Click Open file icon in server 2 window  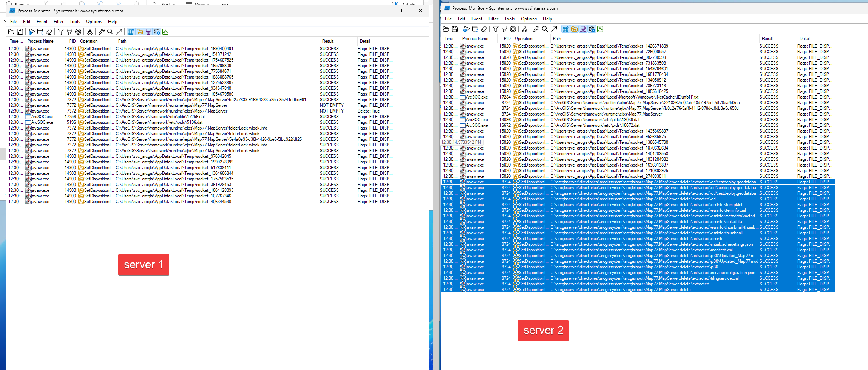point(446,29)
